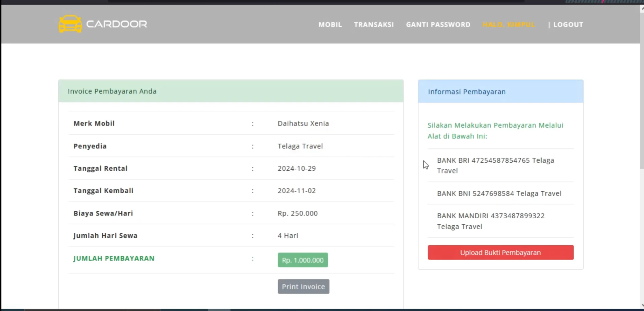Click the scrollbar down arrow
The height and width of the screenshot is (311, 644).
coord(642,305)
